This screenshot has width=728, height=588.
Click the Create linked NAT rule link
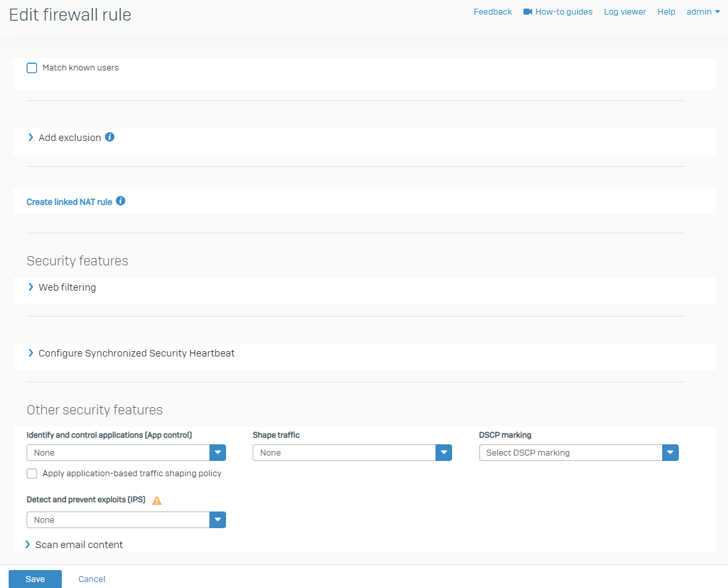69,202
